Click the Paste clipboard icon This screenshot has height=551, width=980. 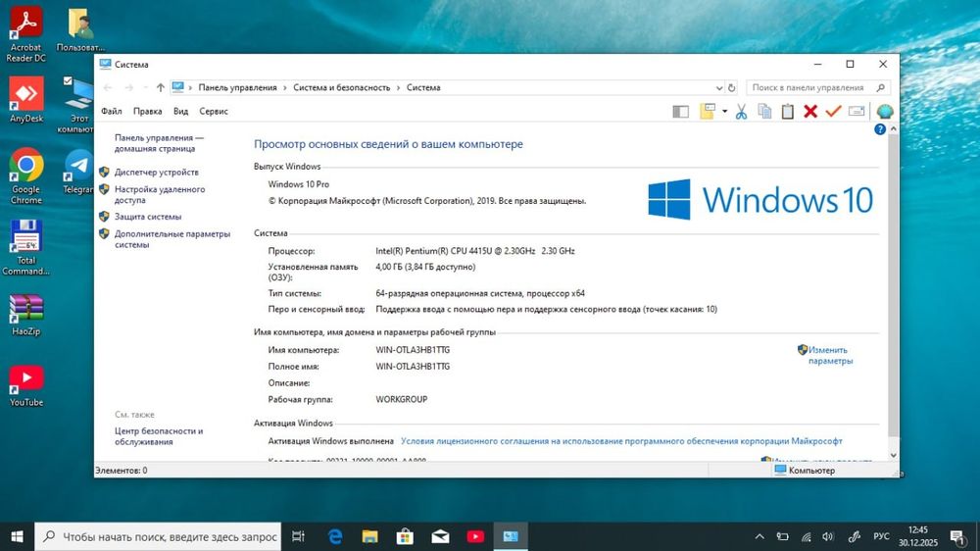tap(788, 112)
